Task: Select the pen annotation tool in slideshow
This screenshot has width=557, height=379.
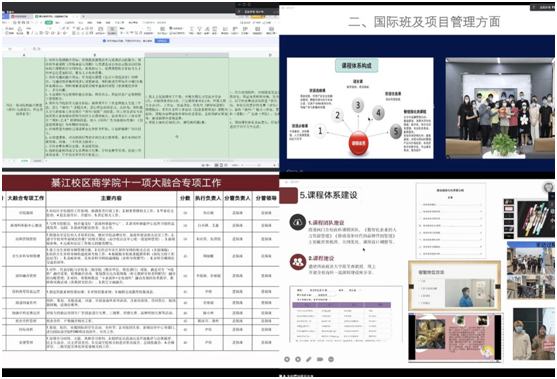Action: (309, 359)
